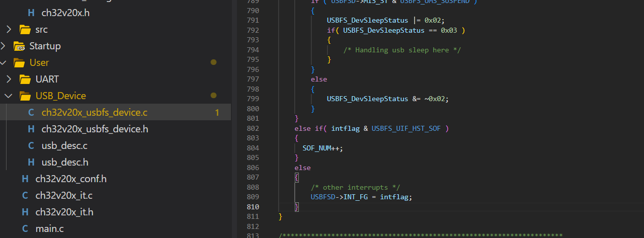Screen dimensions: 644x238
Task: Collapse the USB_Device folder chevron
Action: (9, 96)
